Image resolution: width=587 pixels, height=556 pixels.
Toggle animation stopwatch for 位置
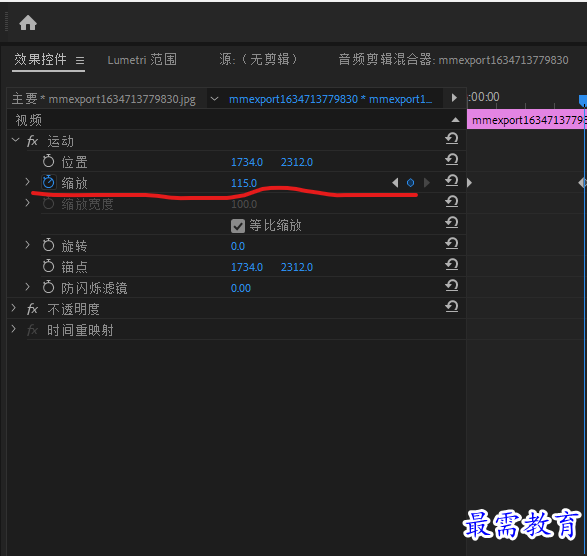coord(48,161)
